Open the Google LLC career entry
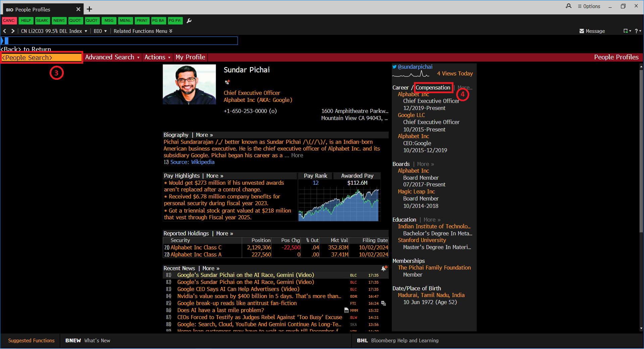Viewport: 644px width, 349px height. click(411, 115)
